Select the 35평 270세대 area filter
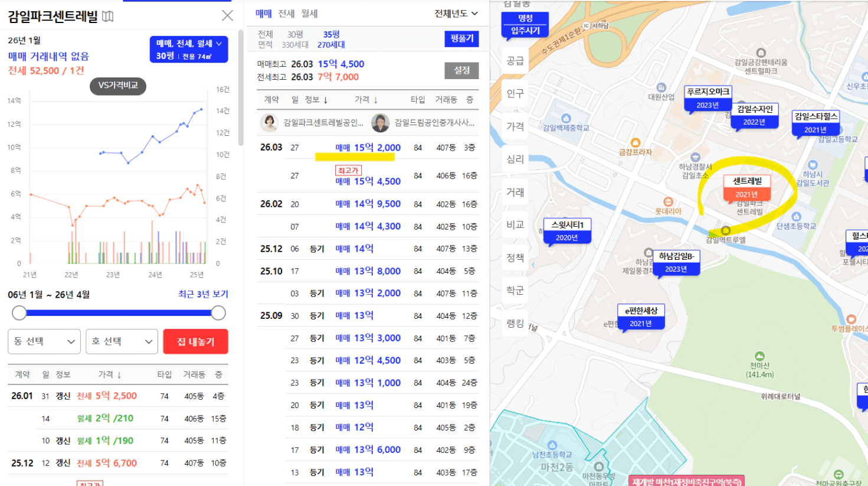The image size is (868, 486). click(x=331, y=40)
